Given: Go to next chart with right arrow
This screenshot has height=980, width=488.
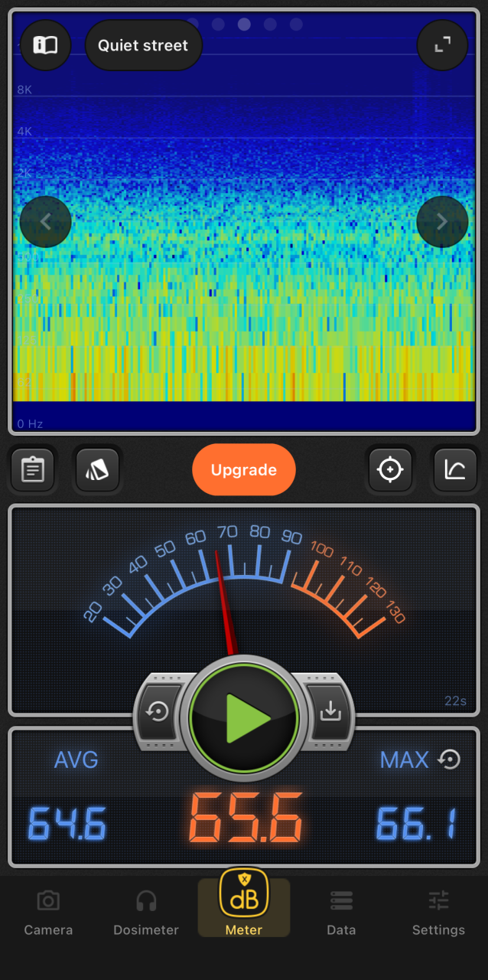Looking at the screenshot, I should [x=442, y=222].
